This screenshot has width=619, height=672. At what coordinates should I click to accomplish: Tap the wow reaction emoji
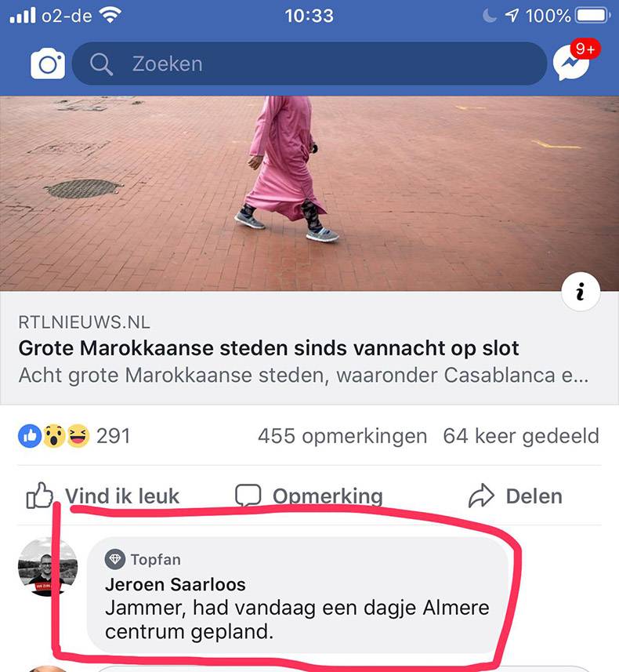53,436
